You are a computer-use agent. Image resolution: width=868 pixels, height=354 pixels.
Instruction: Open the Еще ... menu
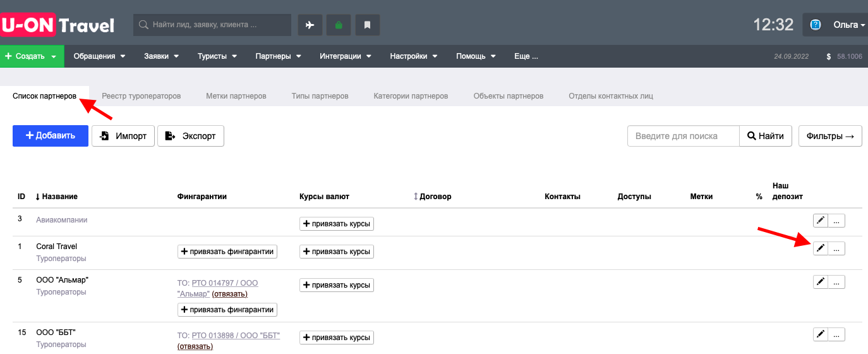point(526,56)
